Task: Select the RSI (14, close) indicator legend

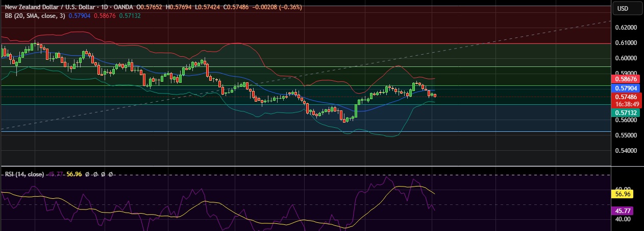Action: (24, 174)
